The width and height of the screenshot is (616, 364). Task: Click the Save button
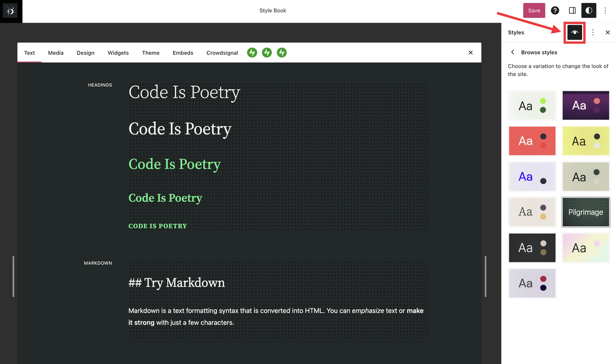534,11
